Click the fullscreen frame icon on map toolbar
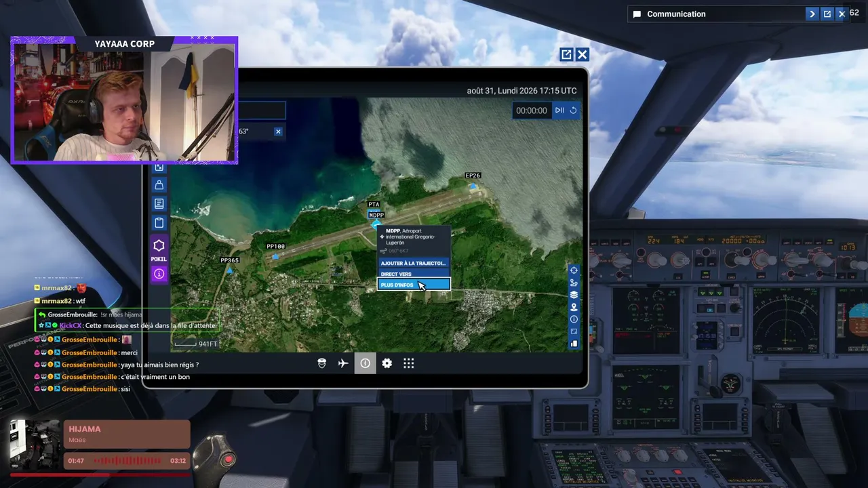868x488 pixels. pos(574,331)
